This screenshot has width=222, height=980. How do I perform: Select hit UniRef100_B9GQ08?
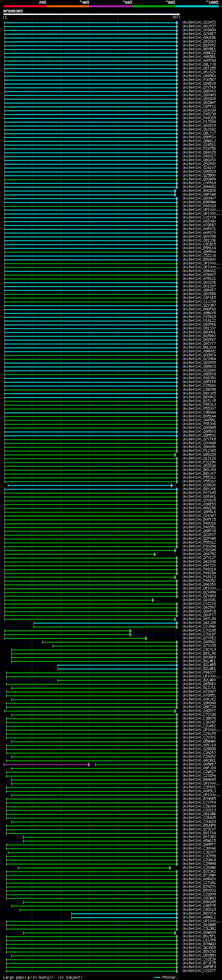[x=199, y=191]
